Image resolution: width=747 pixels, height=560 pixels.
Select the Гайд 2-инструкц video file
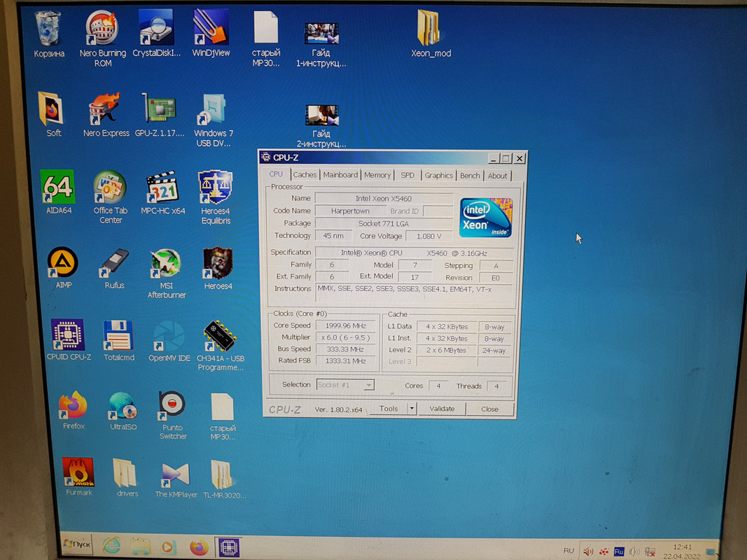coord(321,126)
